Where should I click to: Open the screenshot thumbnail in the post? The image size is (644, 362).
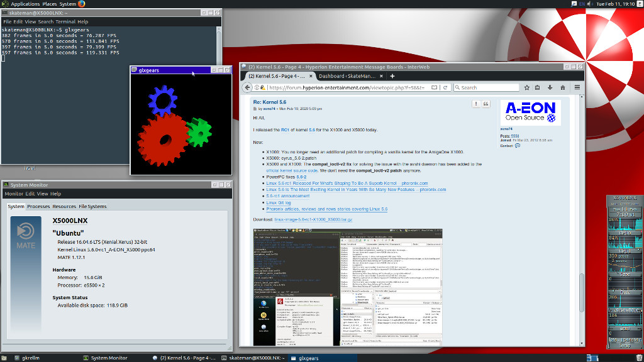347,287
